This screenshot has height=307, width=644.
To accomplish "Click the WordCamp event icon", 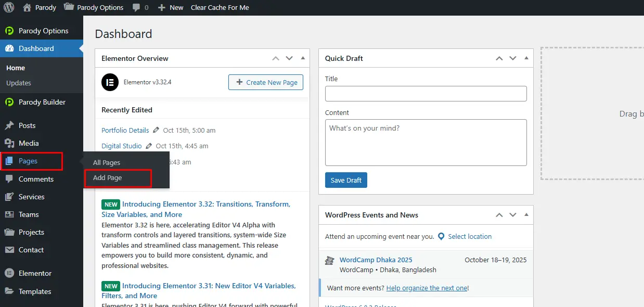I will click(x=329, y=261).
